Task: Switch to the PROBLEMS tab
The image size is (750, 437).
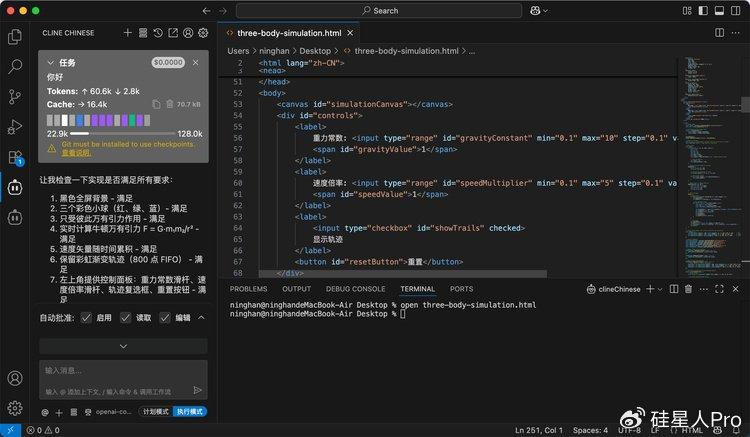Action: [x=248, y=289]
